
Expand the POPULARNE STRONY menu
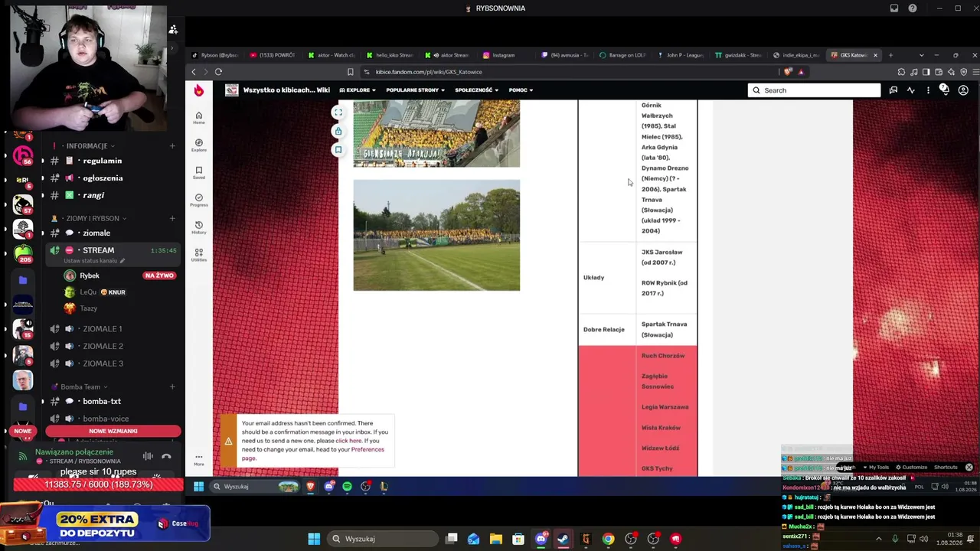pyautogui.click(x=416, y=90)
